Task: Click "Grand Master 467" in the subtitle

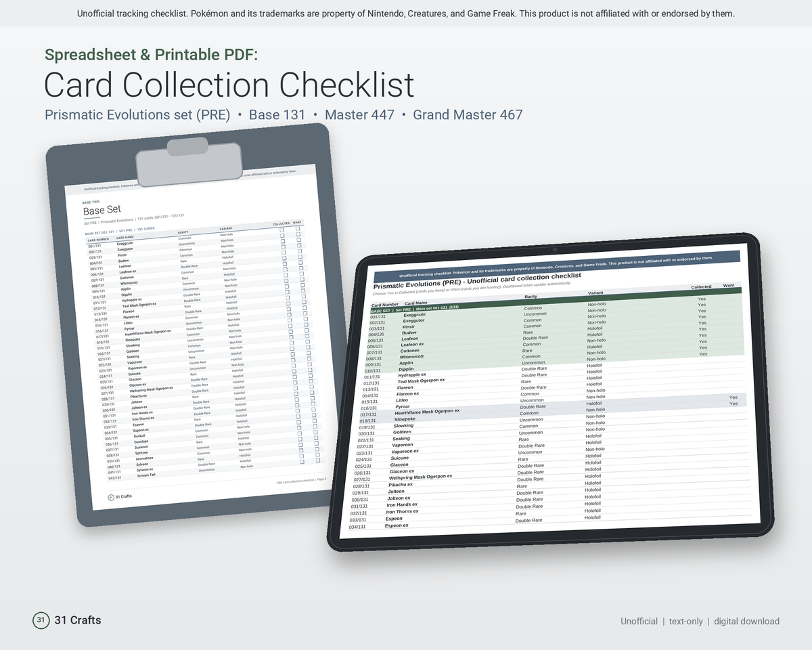Action: coord(468,115)
